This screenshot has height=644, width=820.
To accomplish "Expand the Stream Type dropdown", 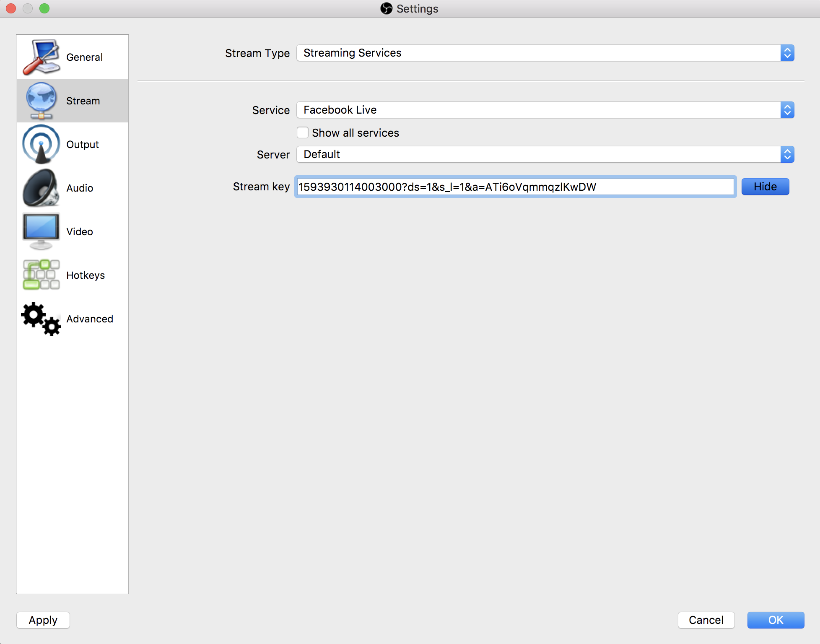I will 787,52.
